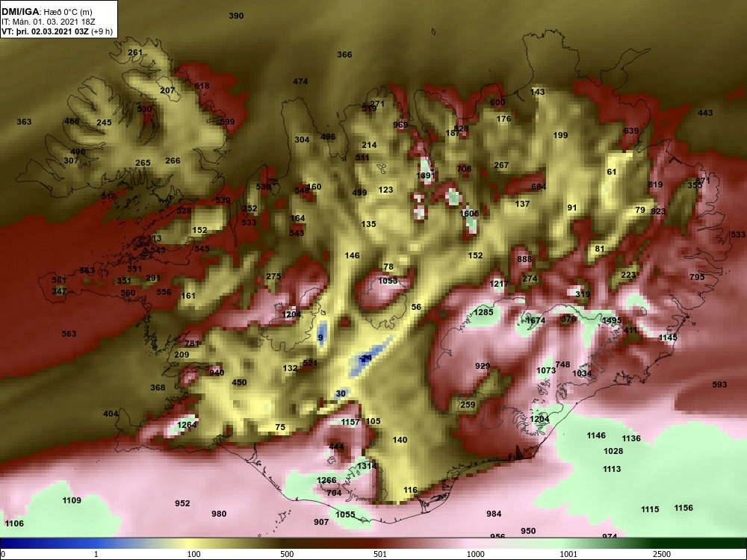
Task: Click the map value '199'
Action: pyautogui.click(x=561, y=135)
